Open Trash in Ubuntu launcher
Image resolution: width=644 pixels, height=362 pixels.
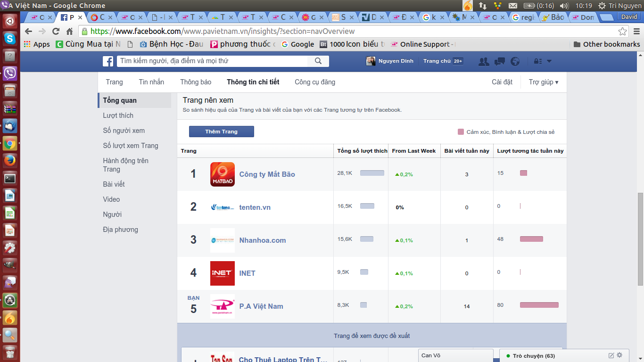tap(10, 352)
